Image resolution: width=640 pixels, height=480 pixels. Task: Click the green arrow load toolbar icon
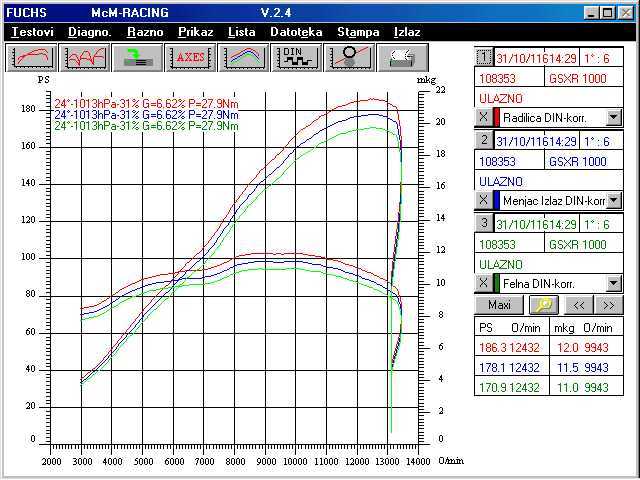(x=138, y=57)
